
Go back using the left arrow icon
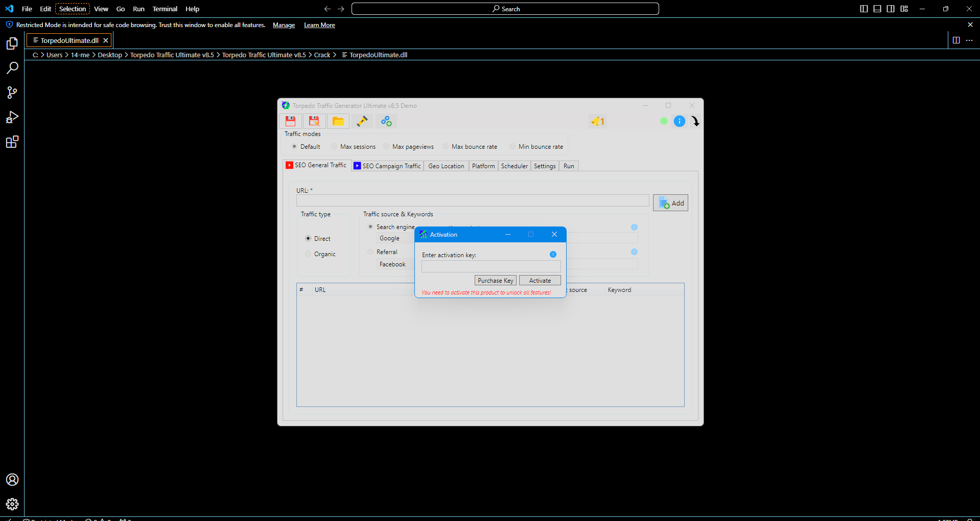click(x=328, y=9)
